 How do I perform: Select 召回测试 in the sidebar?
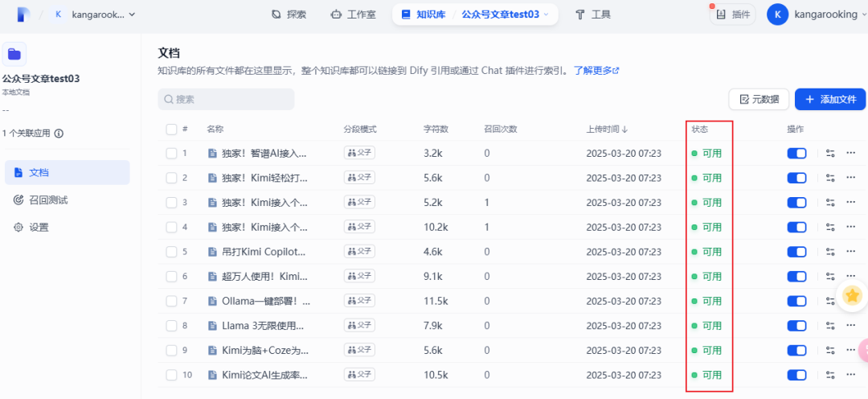(67, 200)
